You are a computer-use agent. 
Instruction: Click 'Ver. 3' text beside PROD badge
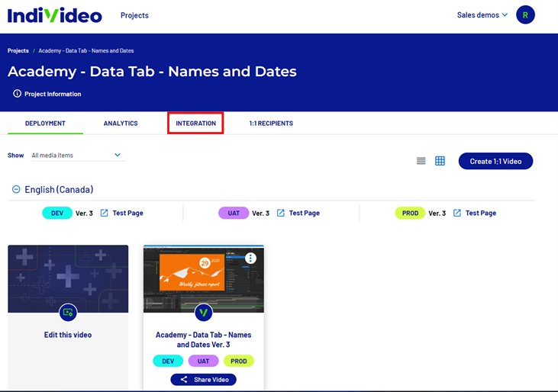tap(437, 214)
